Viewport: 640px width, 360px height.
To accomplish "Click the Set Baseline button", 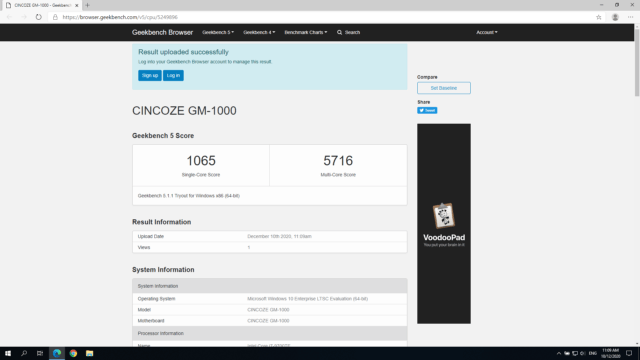I will [x=444, y=88].
